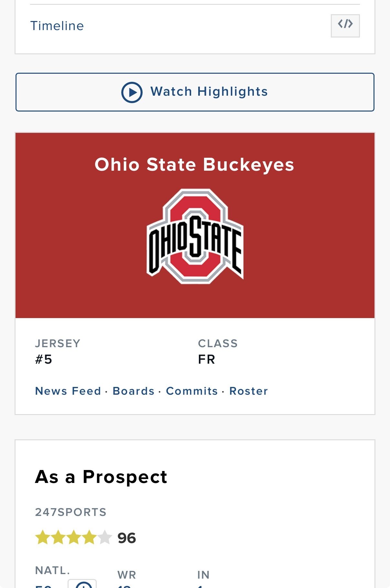Click the Watch Highlights button text
The height and width of the screenshot is (588, 390).
coord(209,92)
